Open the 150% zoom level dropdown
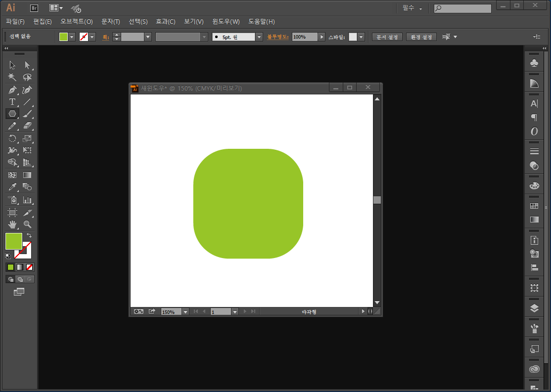This screenshot has width=551, height=392. point(185,312)
